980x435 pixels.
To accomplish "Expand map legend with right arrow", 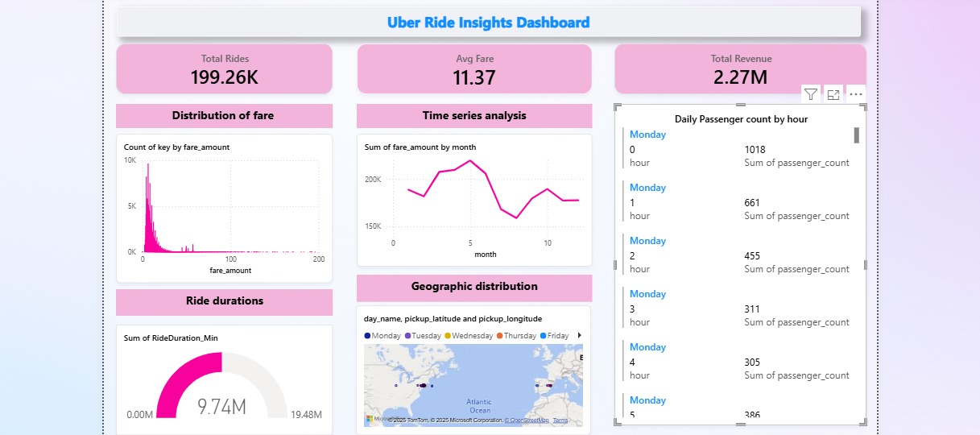I will click(580, 335).
